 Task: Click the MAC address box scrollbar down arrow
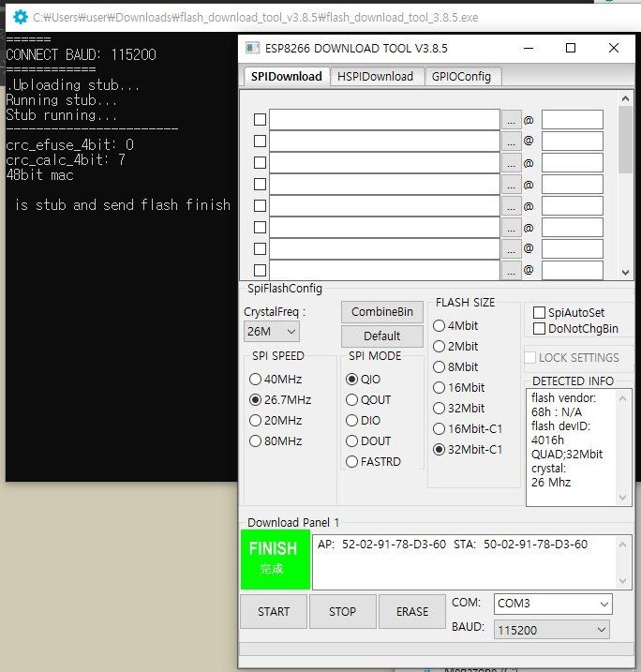point(623,581)
